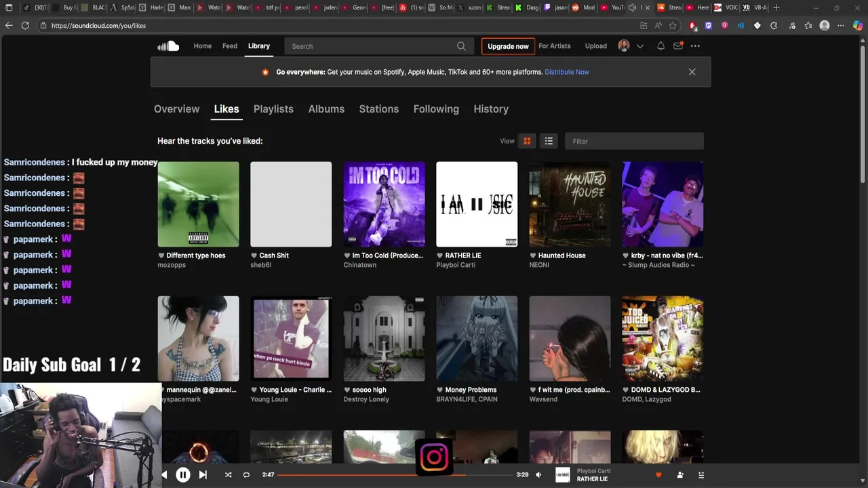
Task: Open SoundCloud's more options ellipsis
Action: click(x=695, y=46)
